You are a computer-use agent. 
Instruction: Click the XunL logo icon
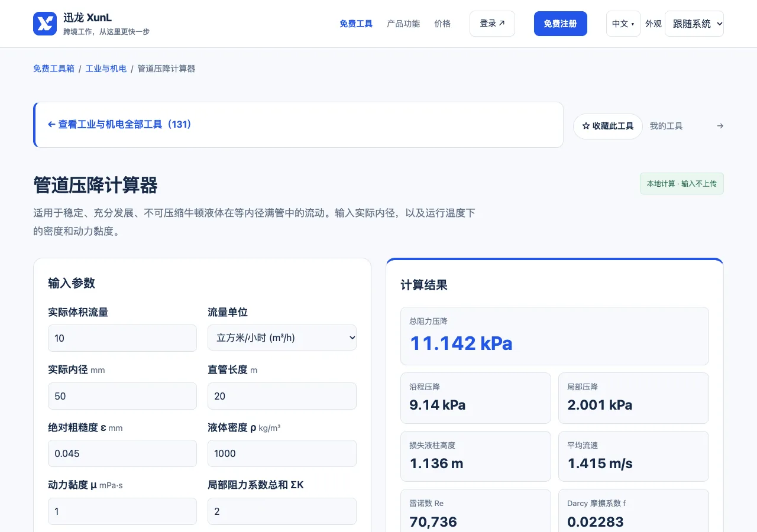click(x=45, y=24)
